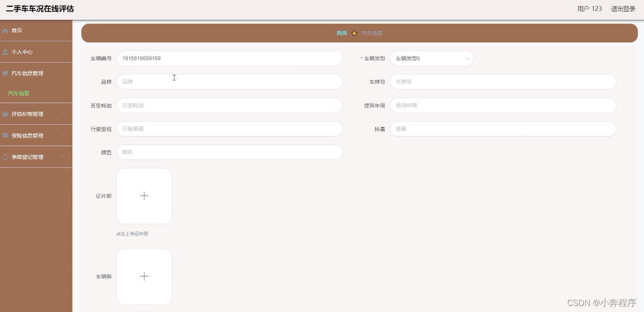
Task: Expand the 事故登记管理 chevron
Action: coord(63,157)
